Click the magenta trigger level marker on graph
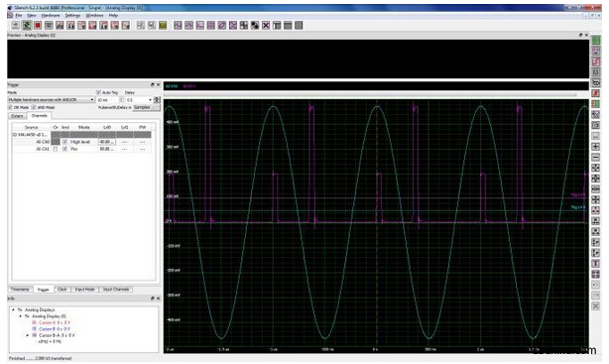This screenshot has width=609, height=364. (578, 195)
